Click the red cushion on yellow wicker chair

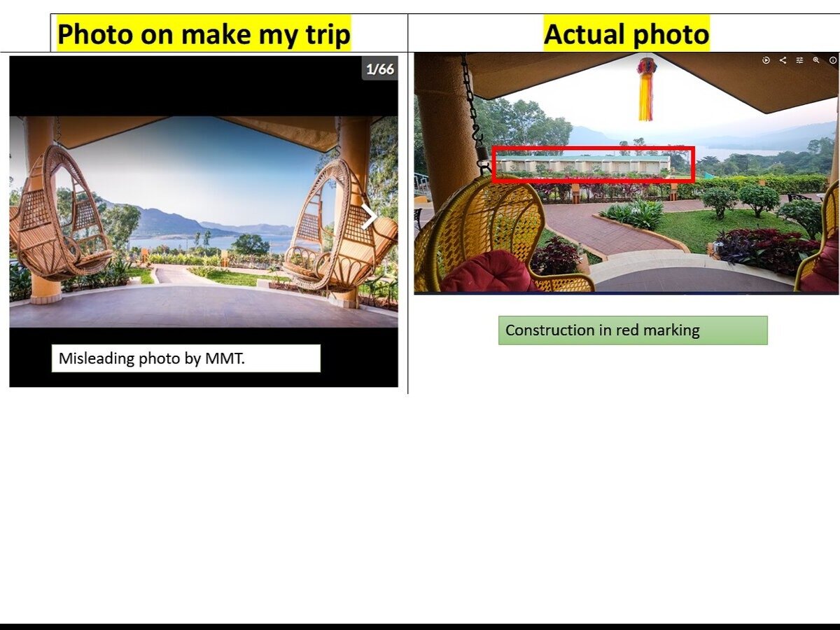(x=486, y=273)
